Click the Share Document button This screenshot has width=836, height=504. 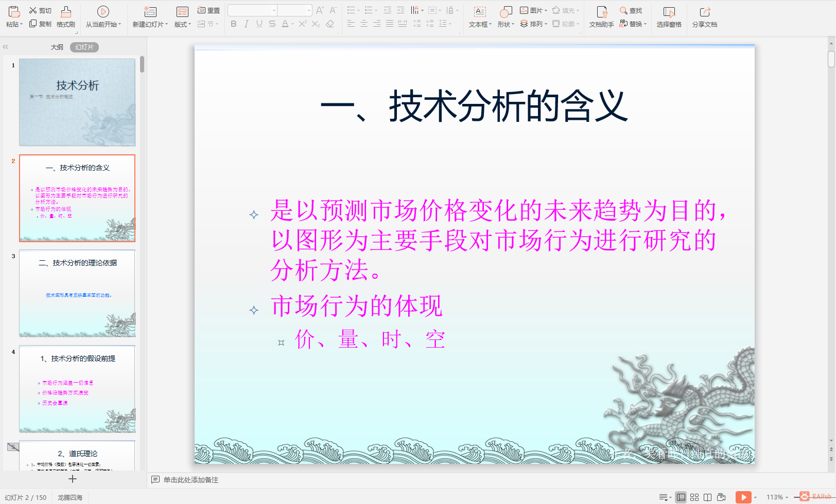pos(705,15)
